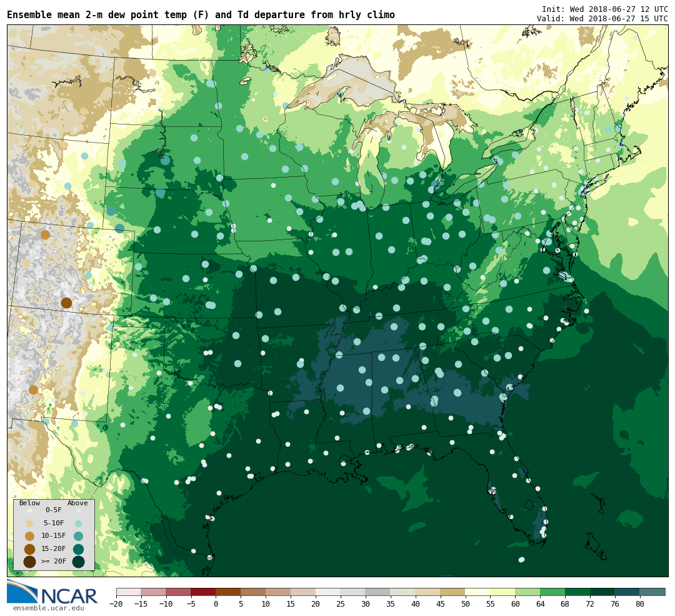Viewport: 675px width, 616px height.
Task: Click the orange departure dot in Wyoming
Action: (45, 235)
